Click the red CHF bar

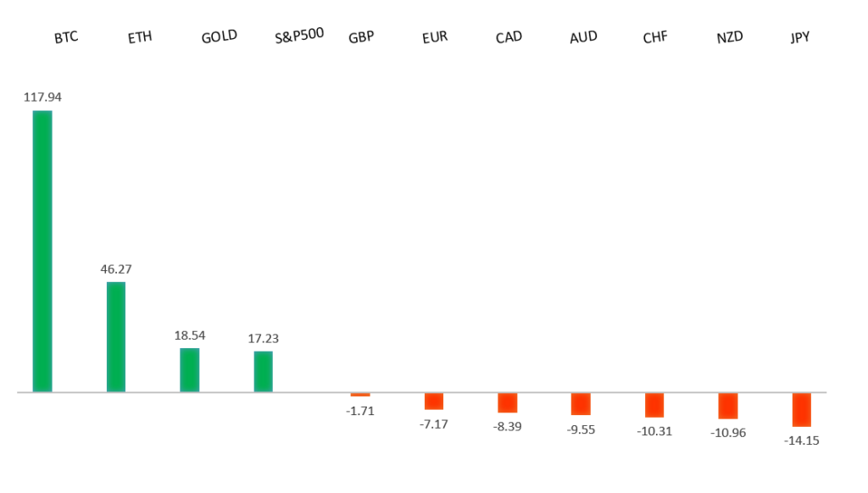[x=654, y=405]
